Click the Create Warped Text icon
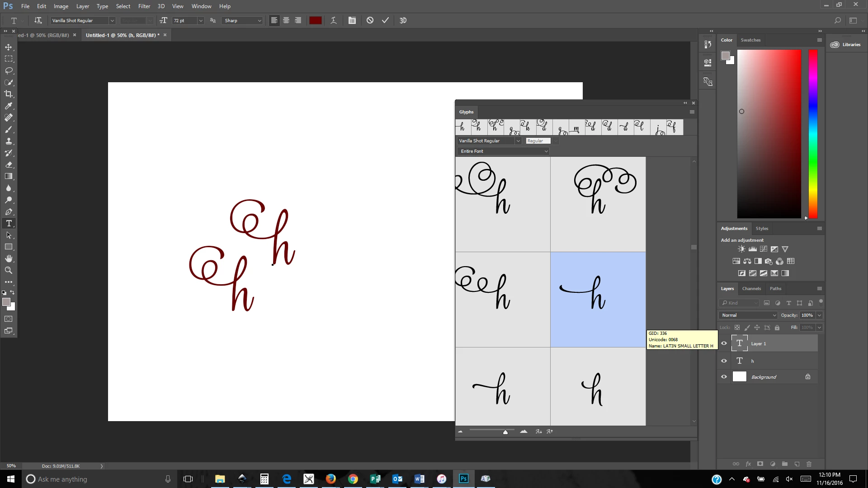Image resolution: width=868 pixels, height=488 pixels. coord(333,20)
